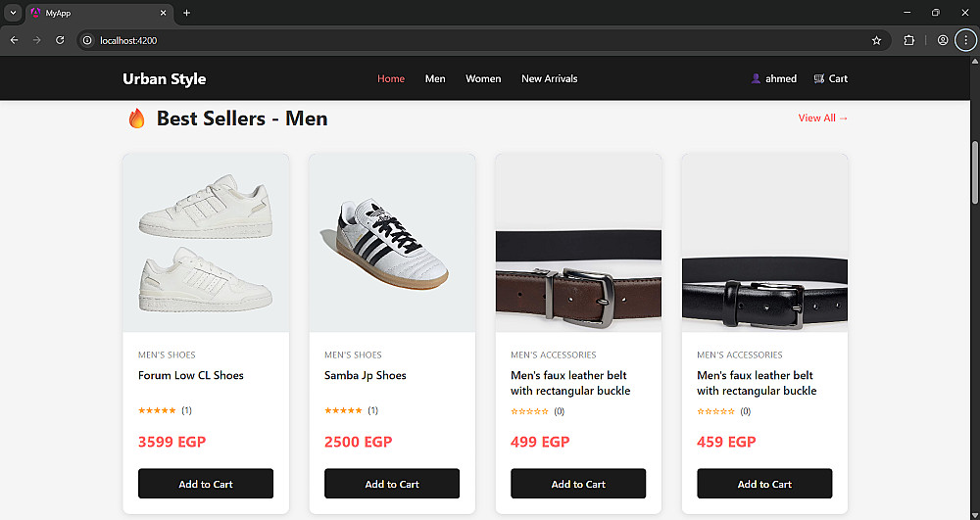Viewport: 980px width, 520px height.
Task: Click the Samba Jp Shoes product image
Action: pyautogui.click(x=392, y=243)
